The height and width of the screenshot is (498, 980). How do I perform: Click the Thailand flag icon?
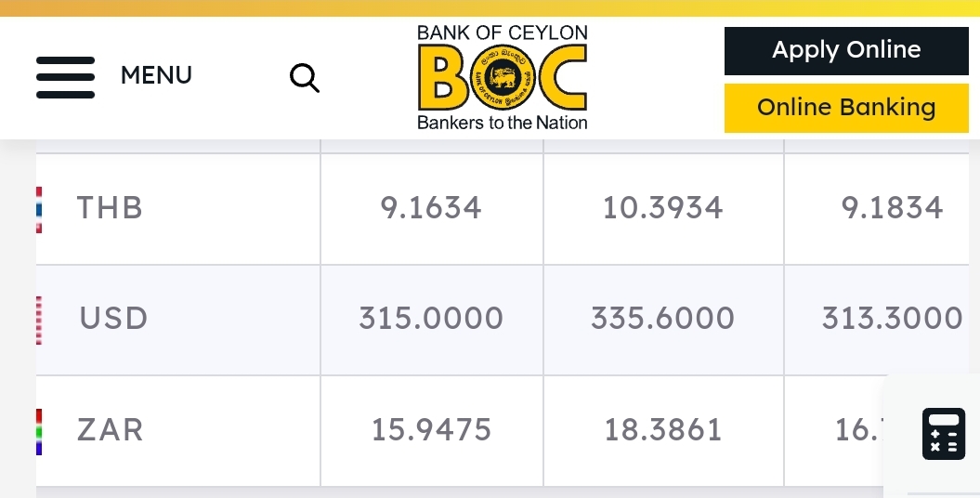tap(39, 209)
